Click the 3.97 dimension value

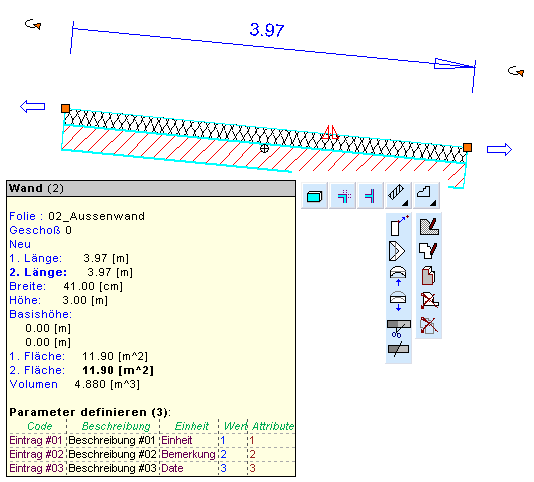[x=267, y=30]
